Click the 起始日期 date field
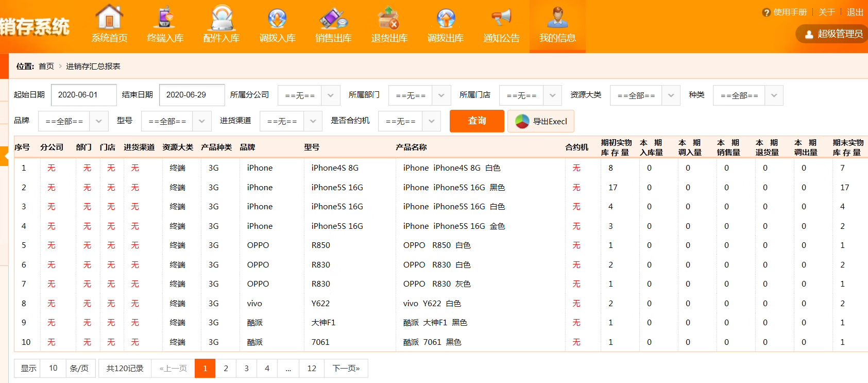The image size is (868, 383). click(84, 95)
